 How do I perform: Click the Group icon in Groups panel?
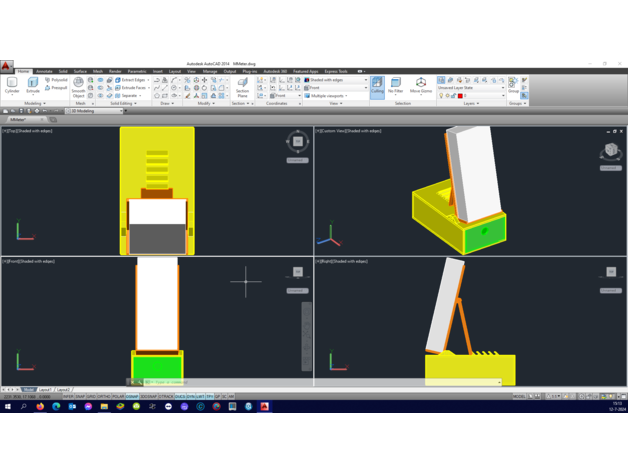[513, 85]
